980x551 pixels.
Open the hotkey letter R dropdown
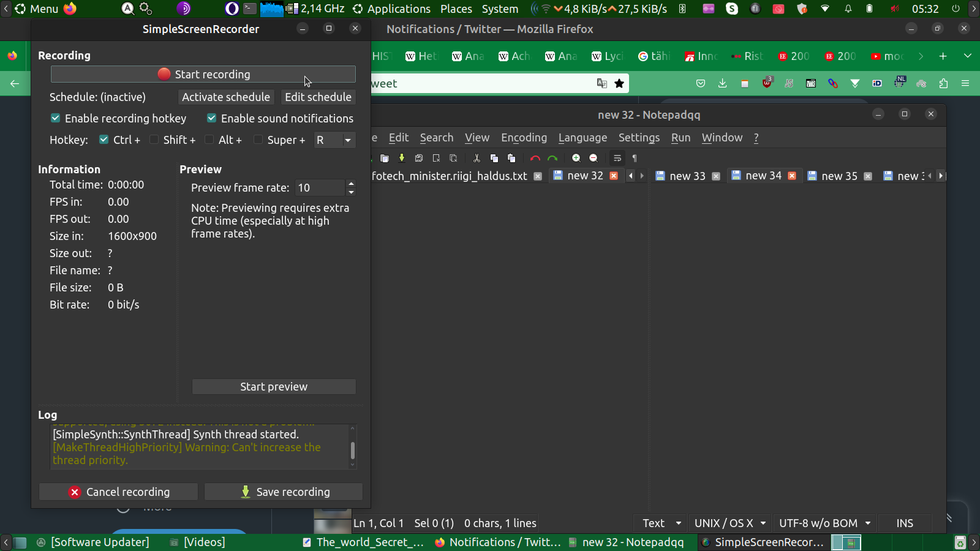click(334, 140)
